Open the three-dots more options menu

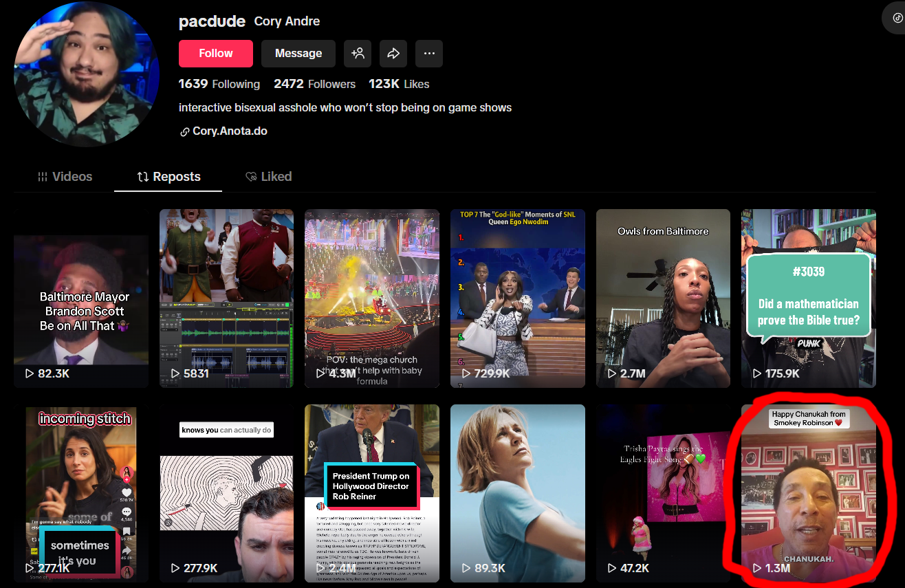(x=429, y=53)
